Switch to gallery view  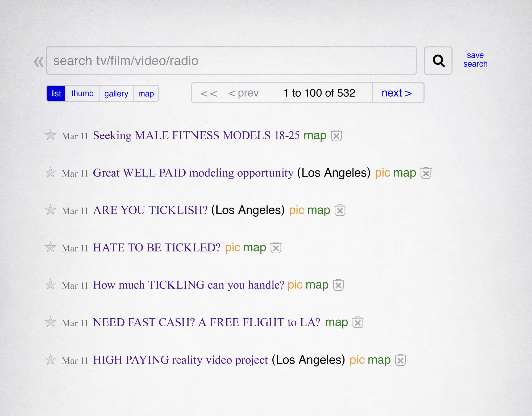[x=116, y=93]
